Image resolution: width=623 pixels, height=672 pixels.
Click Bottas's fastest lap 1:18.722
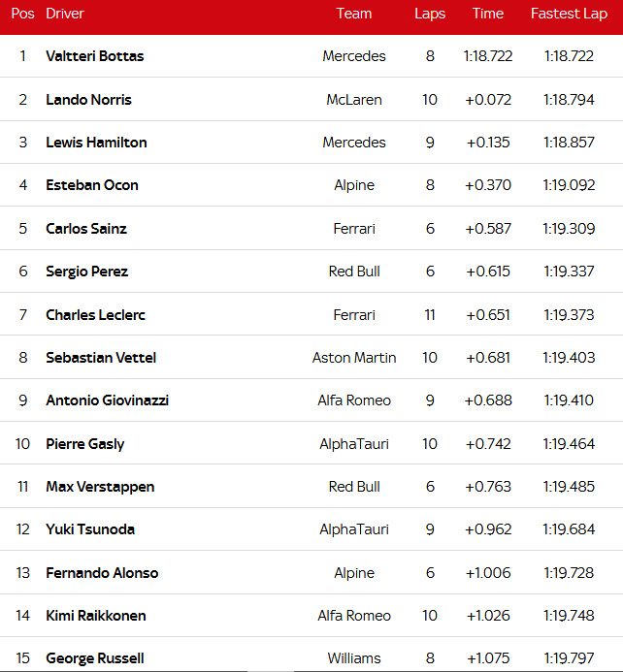coord(569,56)
